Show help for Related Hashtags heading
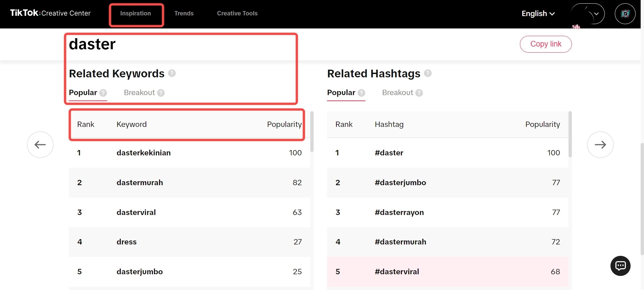This screenshot has width=644, height=290. tap(428, 73)
